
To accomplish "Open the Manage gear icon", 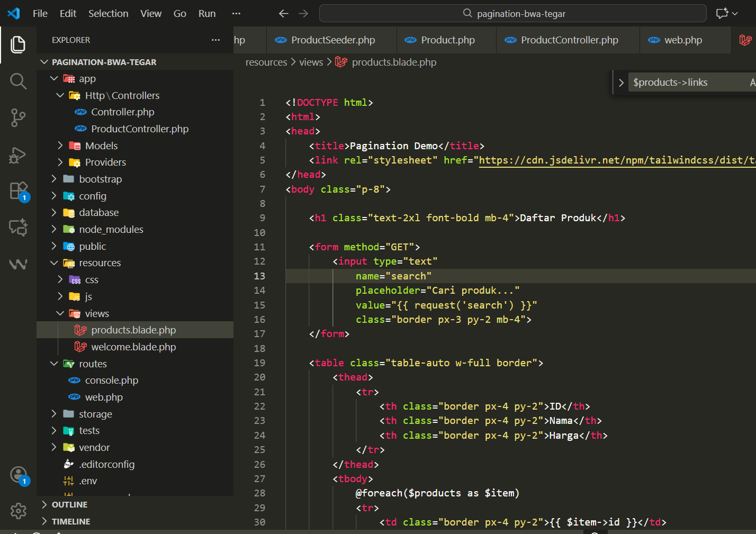I will point(19,511).
